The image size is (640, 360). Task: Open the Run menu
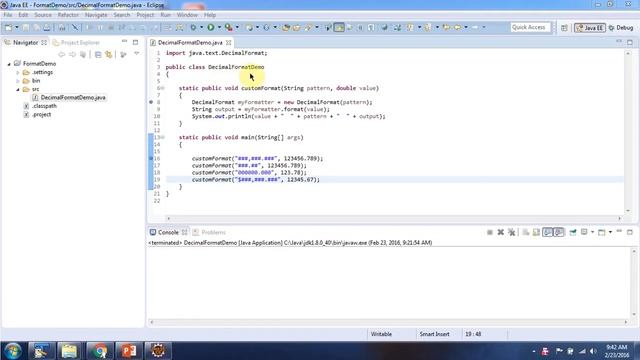pos(165,15)
